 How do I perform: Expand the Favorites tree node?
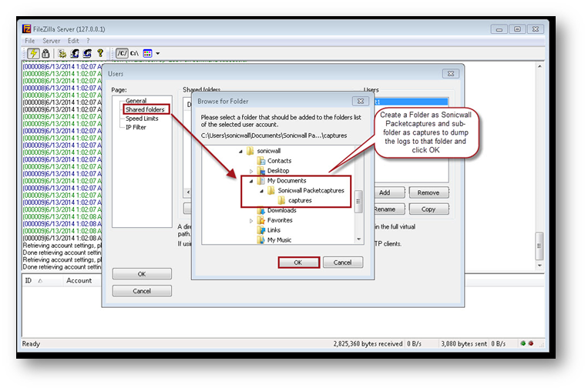point(251,221)
